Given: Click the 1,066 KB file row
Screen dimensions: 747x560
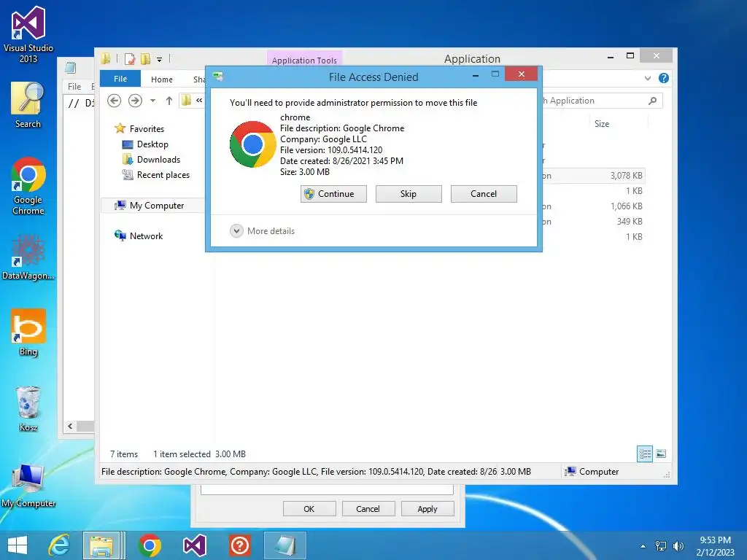Looking at the screenshot, I should (593, 206).
